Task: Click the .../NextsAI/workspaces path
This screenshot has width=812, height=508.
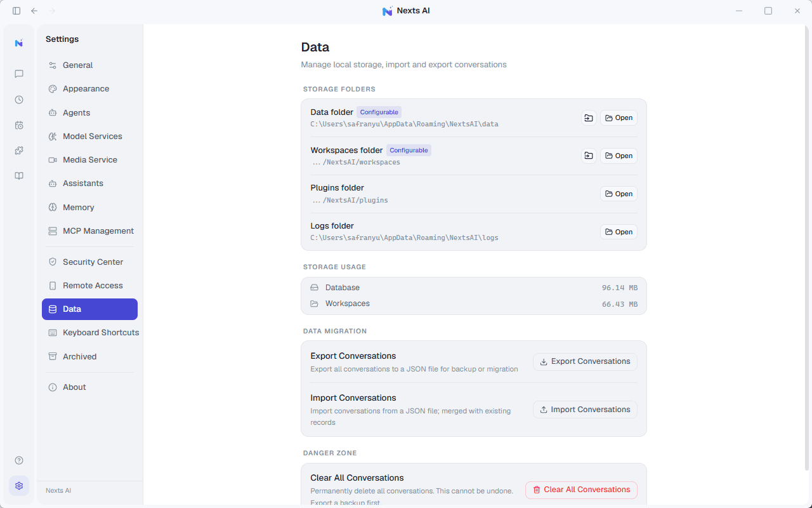Action: (356, 163)
